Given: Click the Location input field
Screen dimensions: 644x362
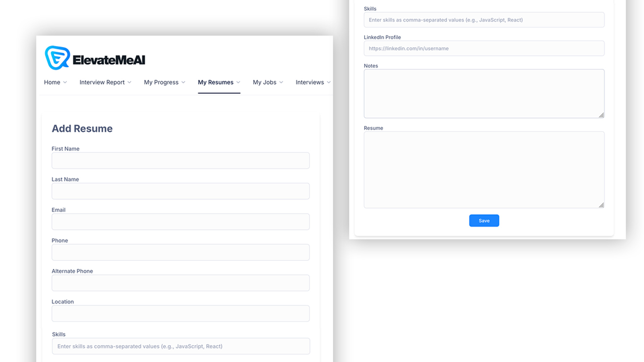Looking at the screenshot, I should point(180,313).
